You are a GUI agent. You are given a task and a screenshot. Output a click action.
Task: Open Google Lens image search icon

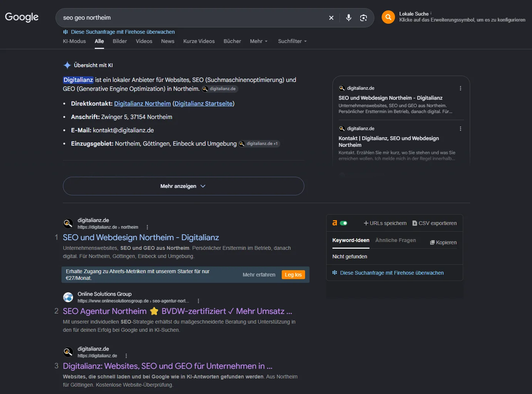tap(364, 18)
